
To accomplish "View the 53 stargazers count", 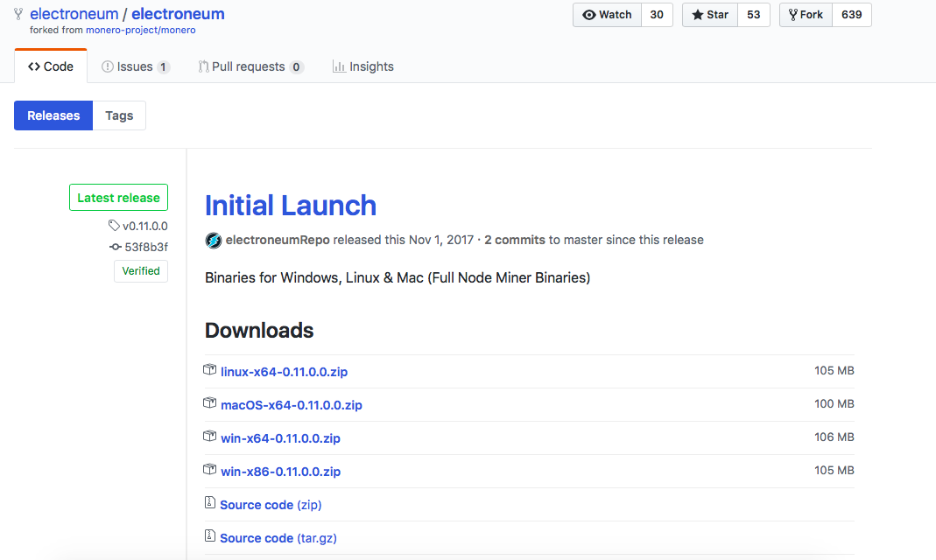I will 753,15.
